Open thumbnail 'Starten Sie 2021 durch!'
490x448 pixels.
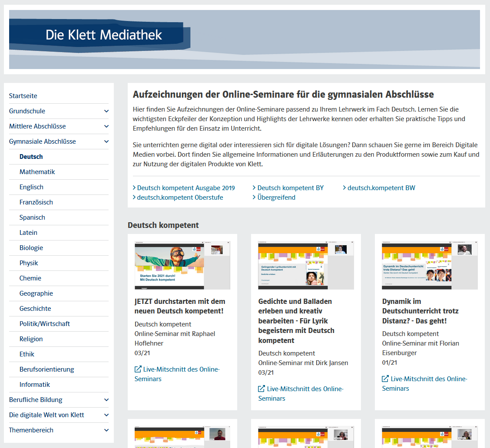(x=182, y=265)
